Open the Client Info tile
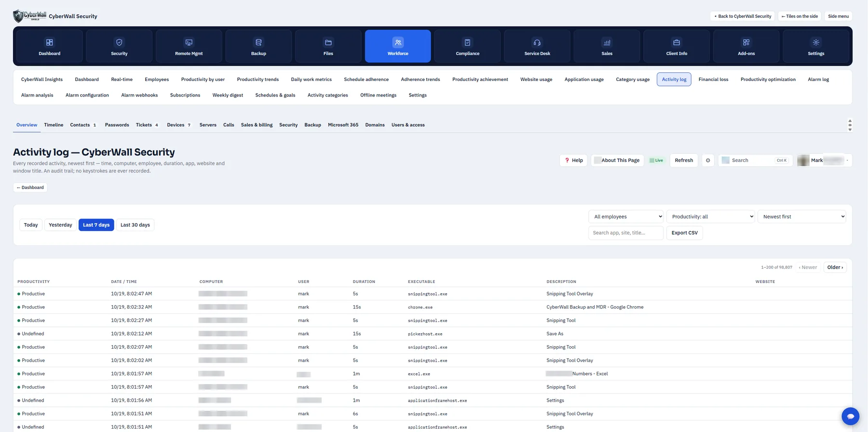 (x=677, y=46)
